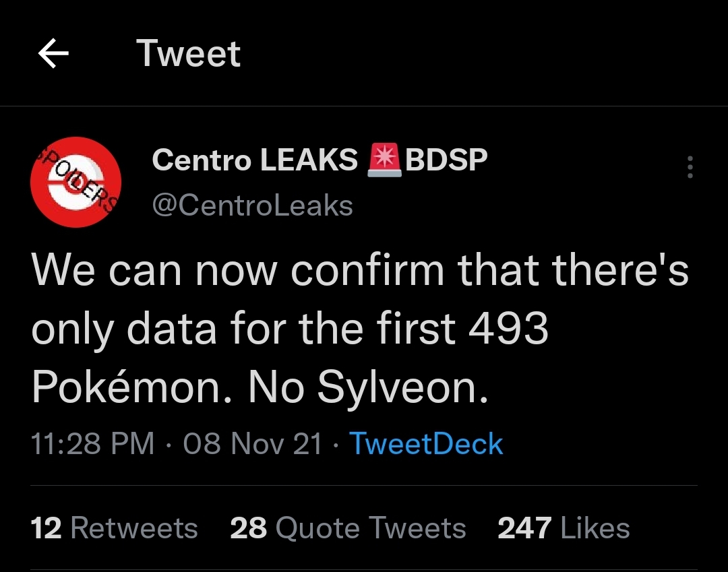The width and height of the screenshot is (728, 572).
Task: View the 247 Likes list
Action: pos(564,528)
